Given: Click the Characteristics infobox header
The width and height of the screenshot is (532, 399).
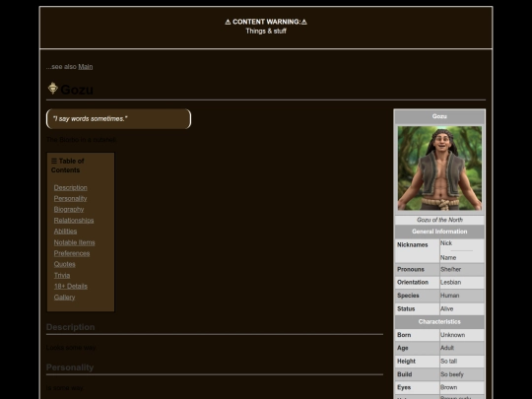Looking at the screenshot, I should (x=439, y=321).
